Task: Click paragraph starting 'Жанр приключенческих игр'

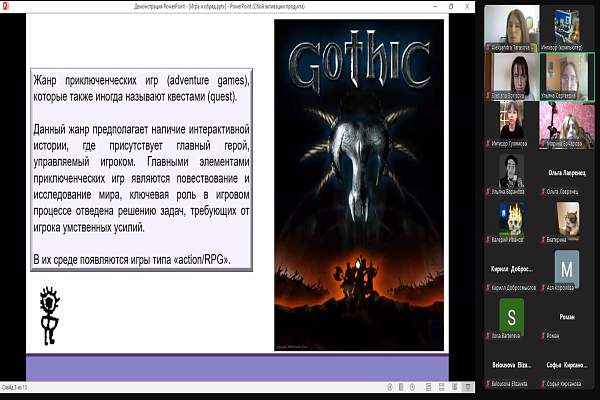Action: (x=141, y=88)
